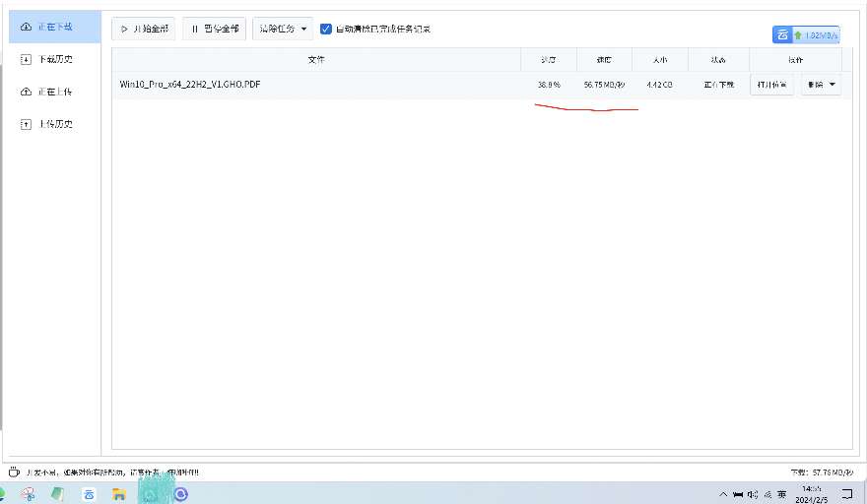Click the 大小 size column header
Image resolution: width=867 pixels, height=504 pixels.
(x=660, y=60)
